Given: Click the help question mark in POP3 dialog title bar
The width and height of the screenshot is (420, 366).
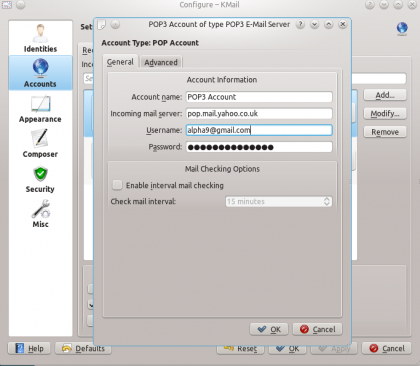Looking at the screenshot, I should click(x=300, y=24).
